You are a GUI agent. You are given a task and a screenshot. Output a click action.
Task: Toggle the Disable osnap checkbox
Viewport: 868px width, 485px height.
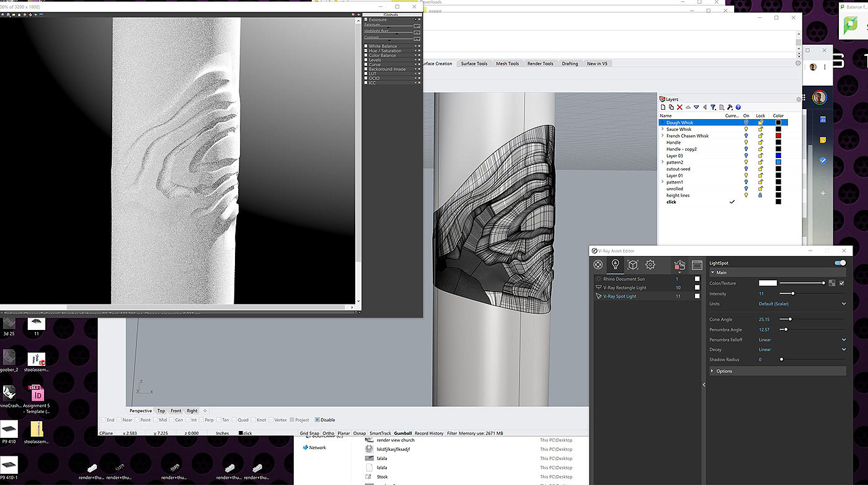point(317,420)
